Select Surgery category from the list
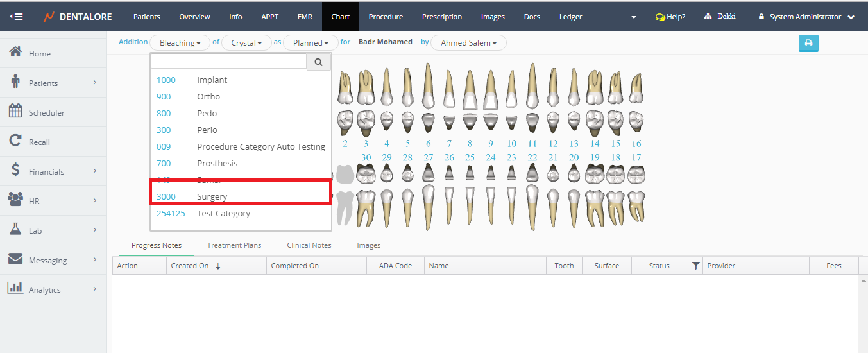The height and width of the screenshot is (353, 868). [x=212, y=197]
